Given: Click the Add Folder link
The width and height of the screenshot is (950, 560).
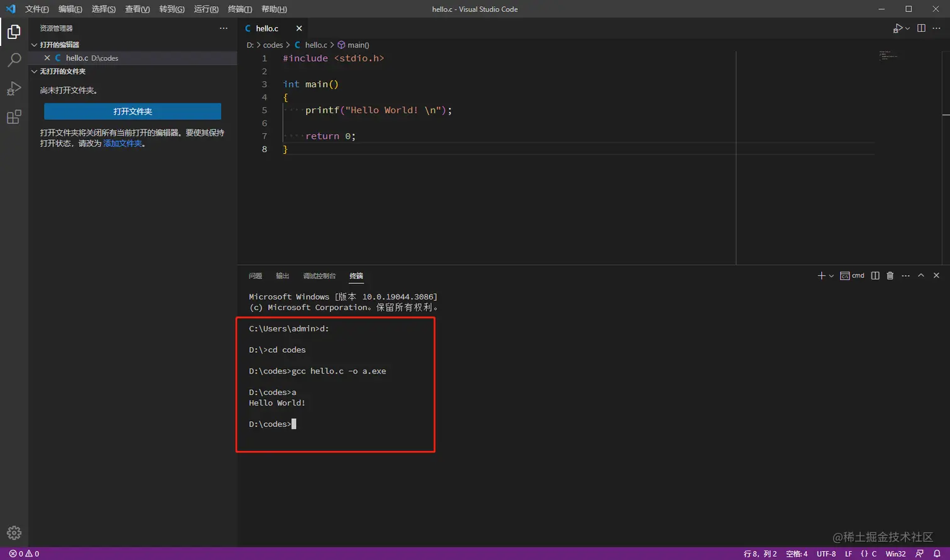Looking at the screenshot, I should (123, 143).
